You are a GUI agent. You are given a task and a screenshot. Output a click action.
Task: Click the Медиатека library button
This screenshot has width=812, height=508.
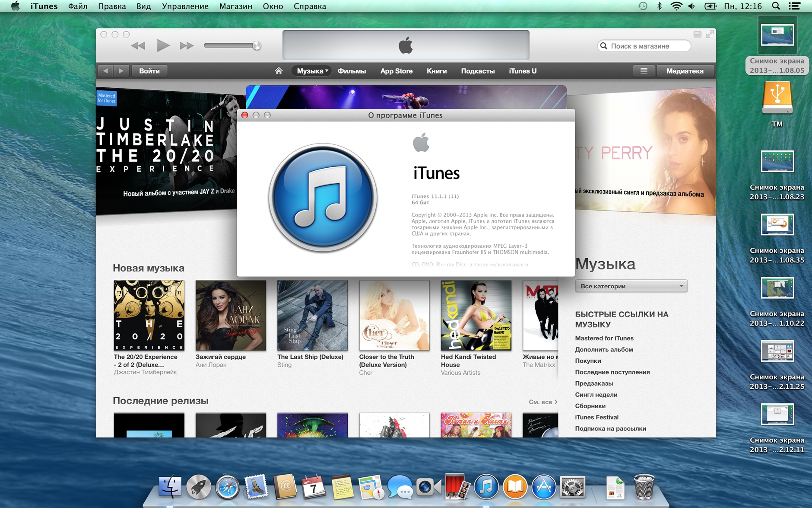pos(685,71)
